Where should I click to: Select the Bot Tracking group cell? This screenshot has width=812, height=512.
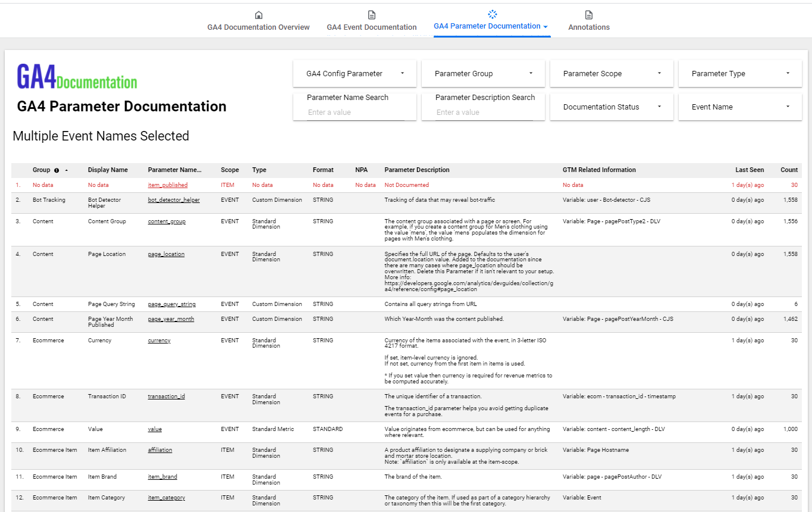click(x=49, y=200)
